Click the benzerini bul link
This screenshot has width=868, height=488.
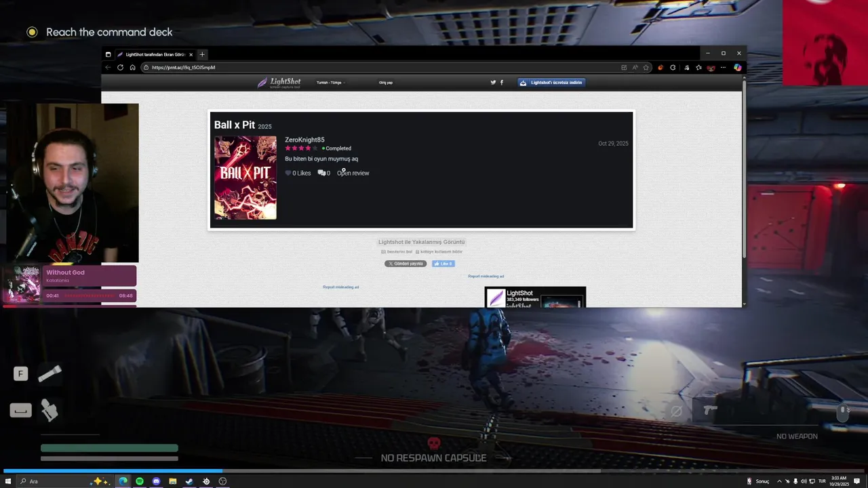[397, 251]
